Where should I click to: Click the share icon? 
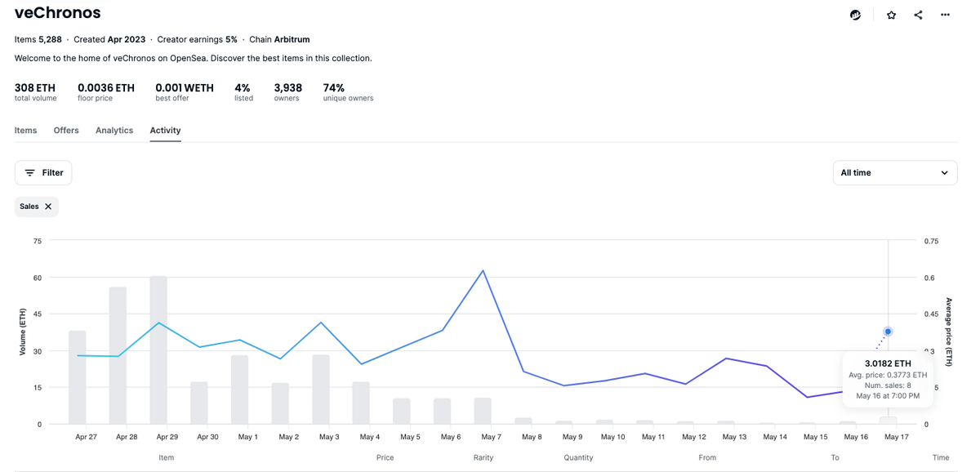918,15
